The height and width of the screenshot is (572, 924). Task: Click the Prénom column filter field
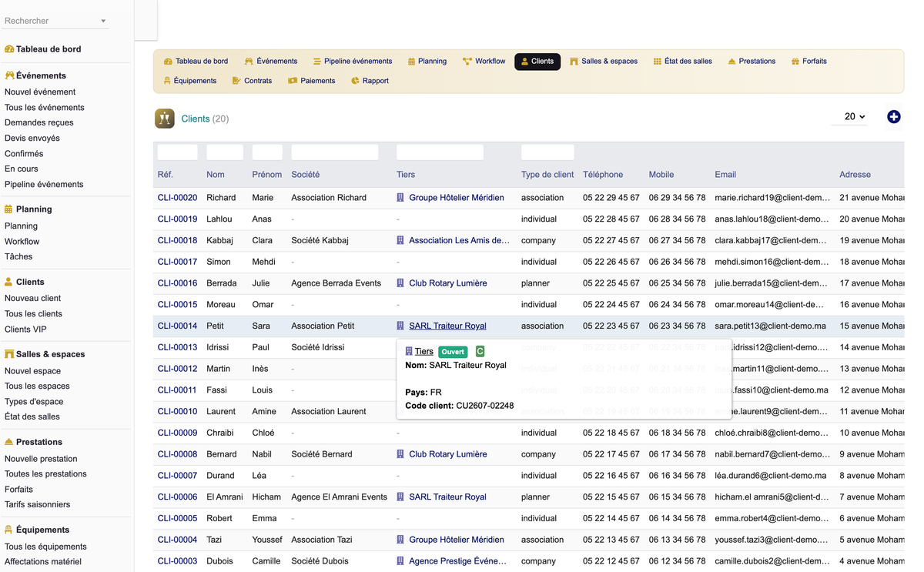coord(267,152)
